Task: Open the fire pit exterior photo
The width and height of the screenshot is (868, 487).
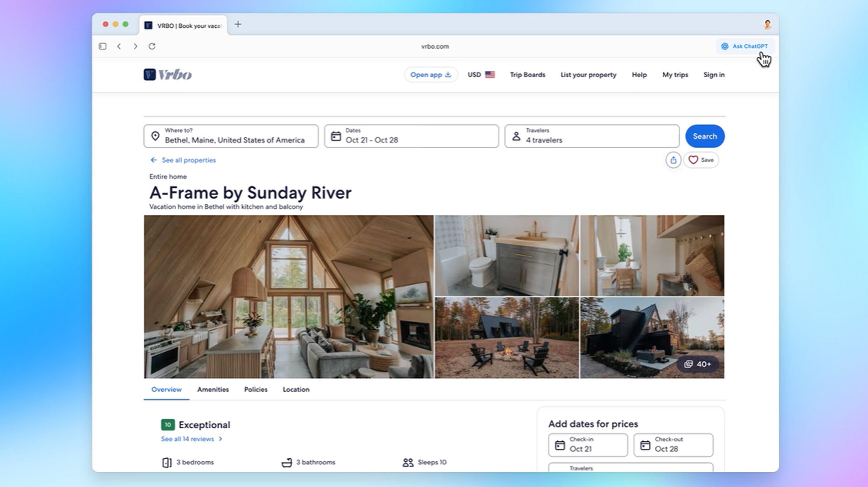Action: 506,338
